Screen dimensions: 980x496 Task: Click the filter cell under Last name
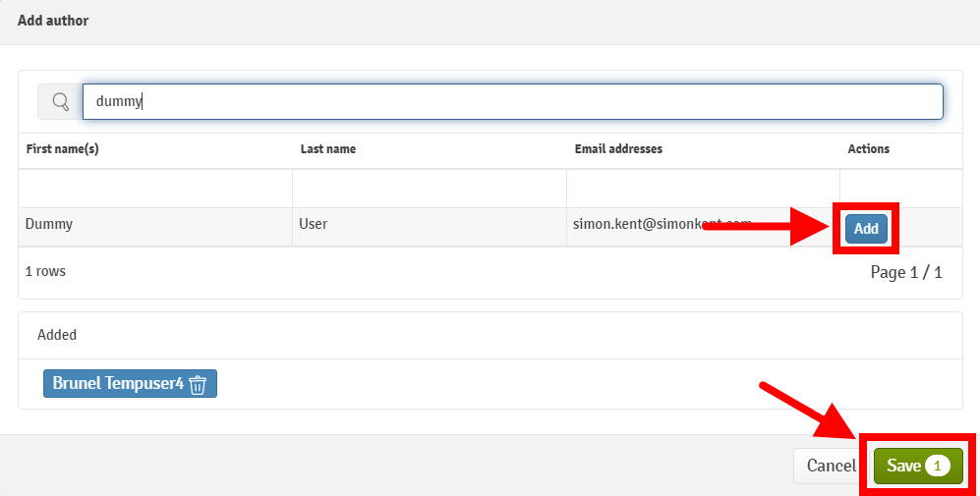(x=429, y=188)
